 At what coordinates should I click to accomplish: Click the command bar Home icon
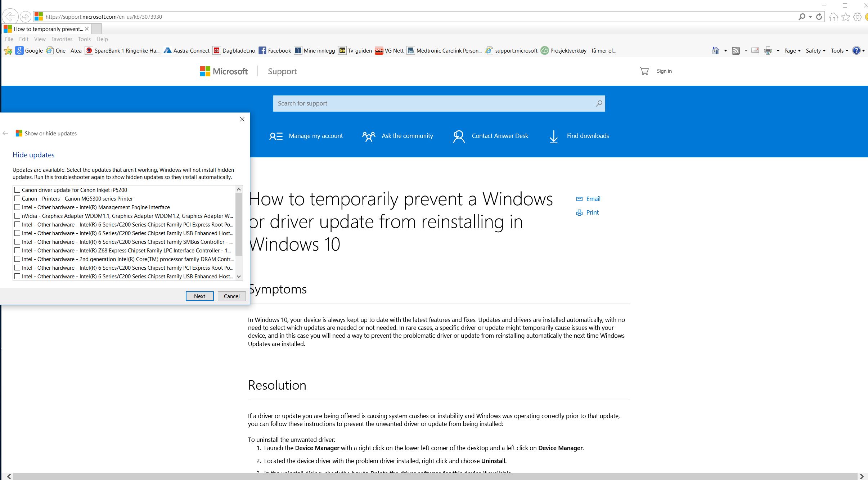pyautogui.click(x=716, y=50)
